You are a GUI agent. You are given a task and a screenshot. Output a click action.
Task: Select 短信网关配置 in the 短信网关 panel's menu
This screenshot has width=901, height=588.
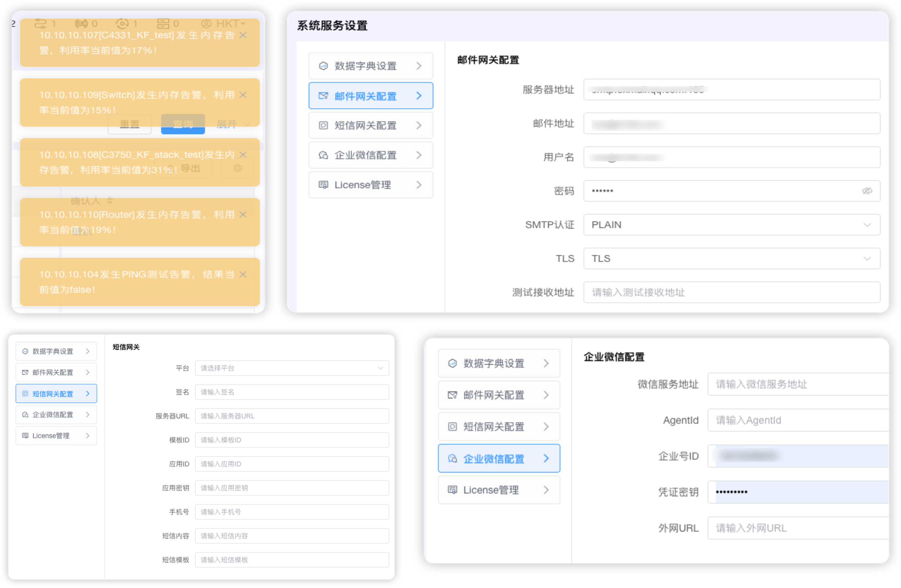[56, 394]
